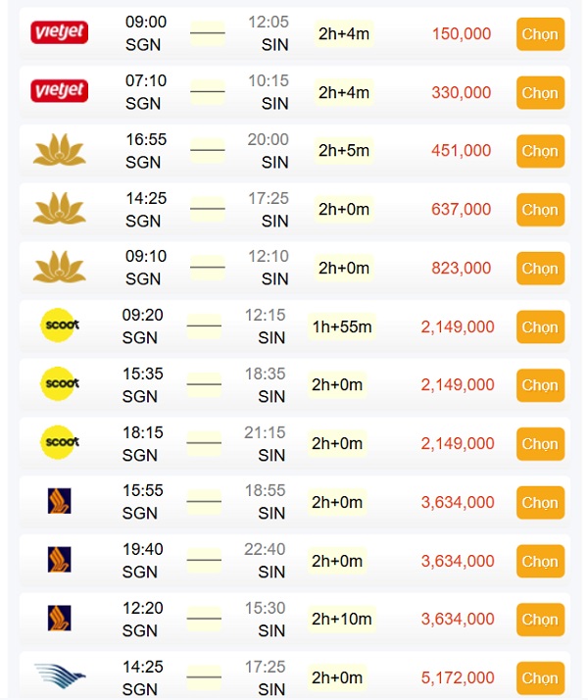The height and width of the screenshot is (700, 588).
Task: Click Scoot logo on 18:15 flight
Action: [x=60, y=442]
